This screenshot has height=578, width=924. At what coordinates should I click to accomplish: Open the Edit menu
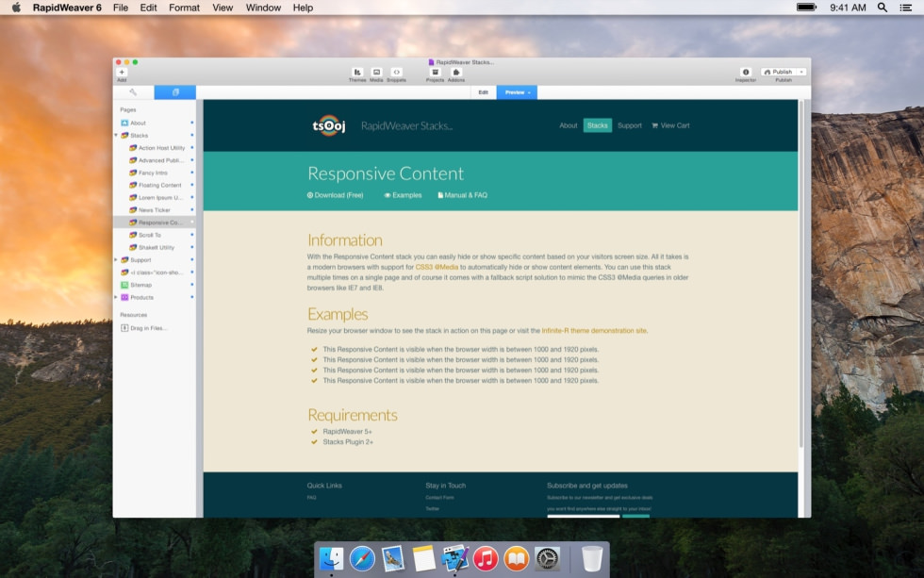click(148, 8)
